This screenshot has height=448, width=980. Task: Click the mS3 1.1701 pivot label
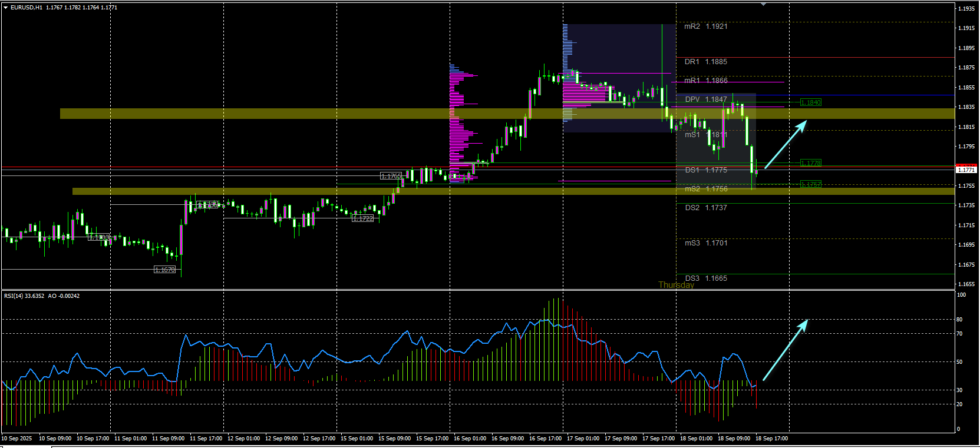[x=706, y=243]
